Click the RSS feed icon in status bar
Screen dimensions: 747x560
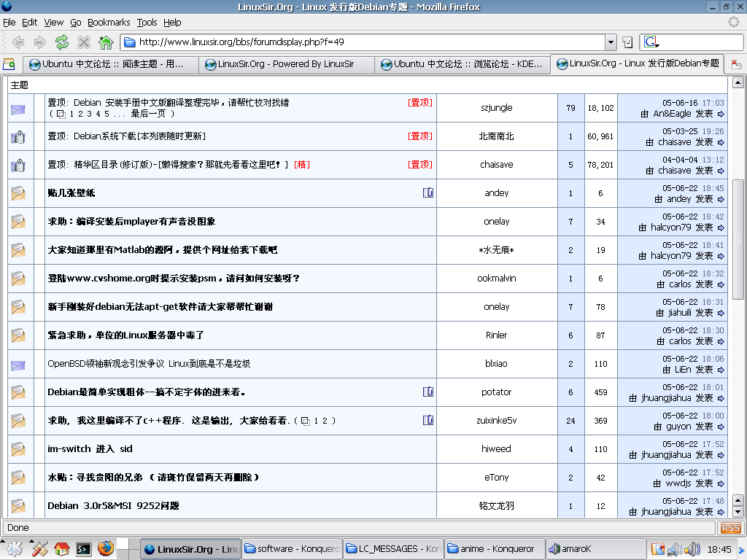(x=730, y=528)
